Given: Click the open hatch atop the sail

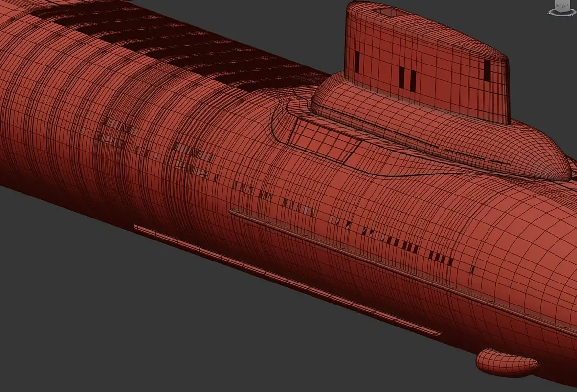Looking at the screenshot, I should [x=391, y=13].
